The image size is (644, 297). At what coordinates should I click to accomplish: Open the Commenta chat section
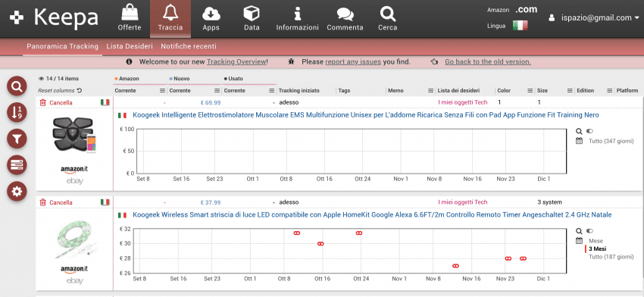(345, 18)
